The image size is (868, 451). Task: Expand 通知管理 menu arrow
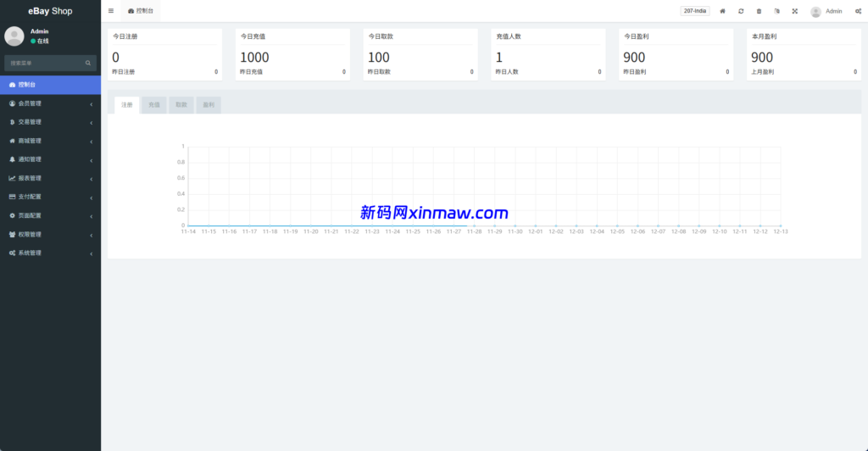pos(92,160)
